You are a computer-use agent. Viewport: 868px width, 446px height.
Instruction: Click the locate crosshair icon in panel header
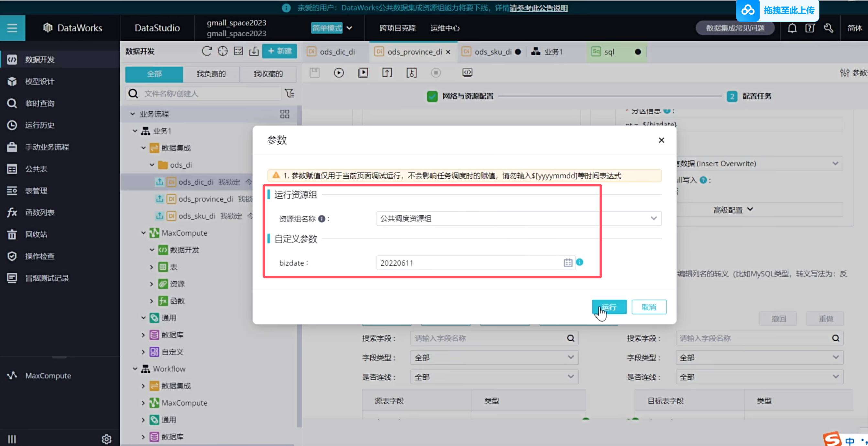tap(222, 51)
